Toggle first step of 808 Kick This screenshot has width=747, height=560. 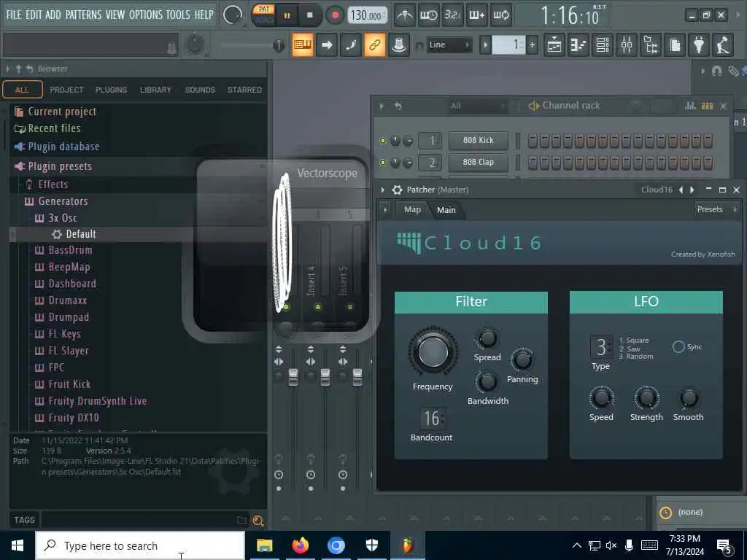pos(533,141)
